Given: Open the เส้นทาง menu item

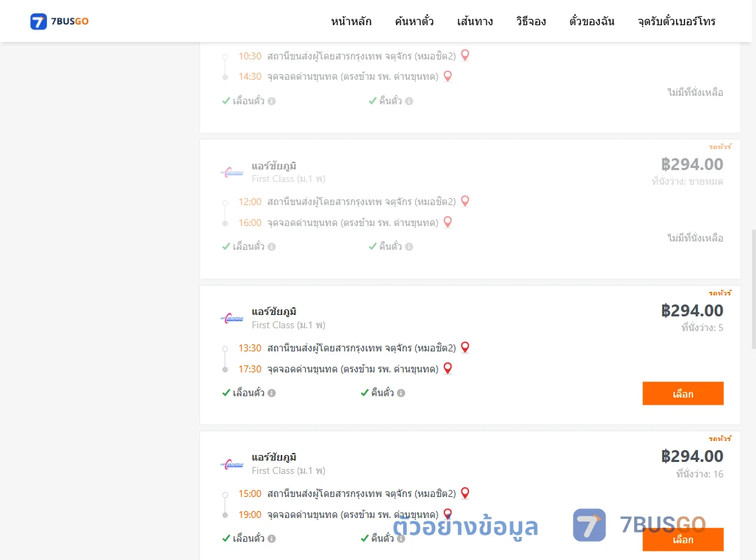Looking at the screenshot, I should click(475, 21).
